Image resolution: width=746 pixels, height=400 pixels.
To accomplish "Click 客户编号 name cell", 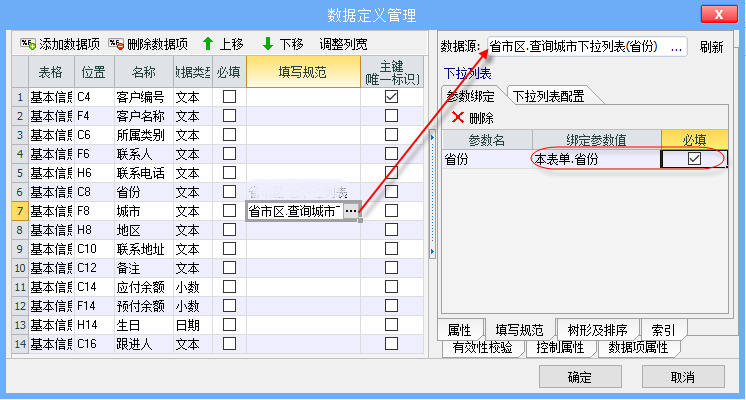I will (x=144, y=97).
